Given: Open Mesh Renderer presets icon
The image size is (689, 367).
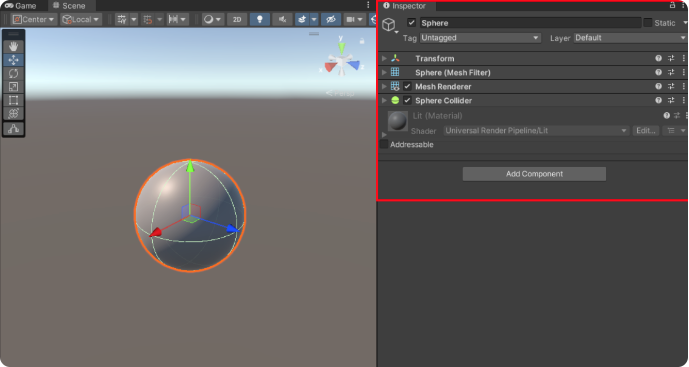Looking at the screenshot, I should click(671, 86).
